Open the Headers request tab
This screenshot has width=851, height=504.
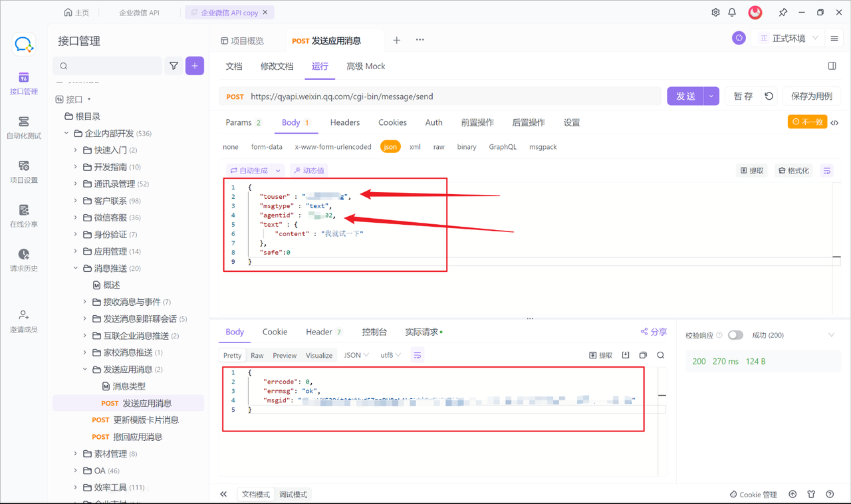coord(345,122)
